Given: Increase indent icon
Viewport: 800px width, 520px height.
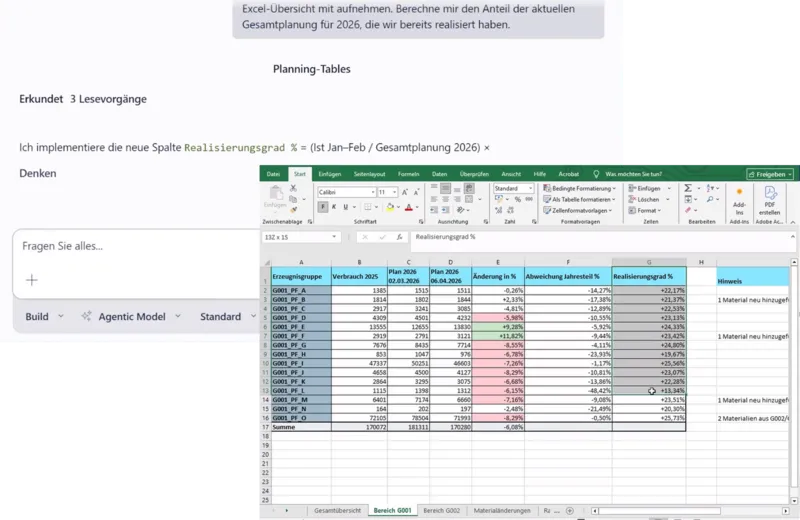Looking at the screenshot, I should (445, 210).
